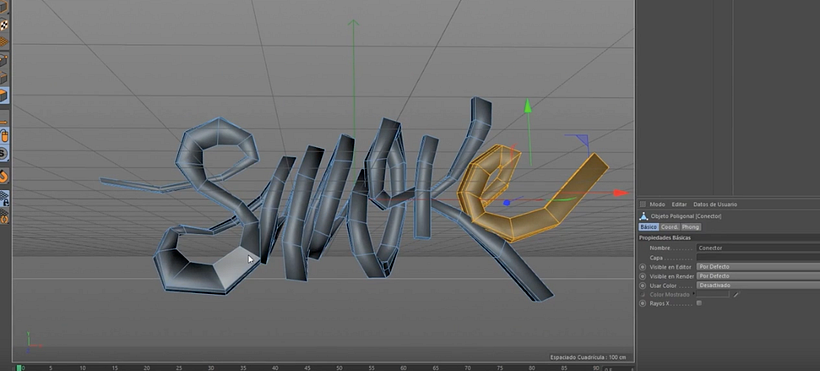Click the Visible en Editor label

click(670, 267)
